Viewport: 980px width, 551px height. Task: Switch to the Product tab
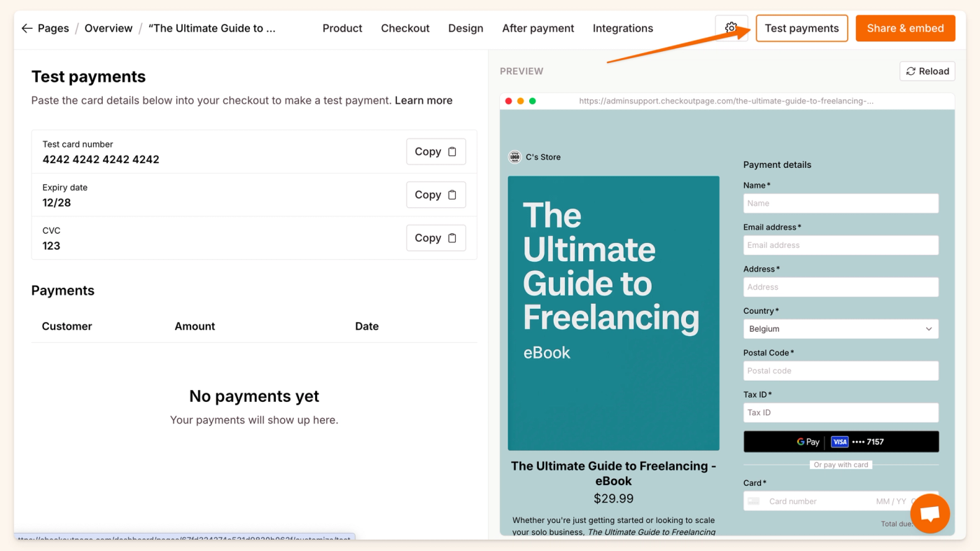point(342,28)
